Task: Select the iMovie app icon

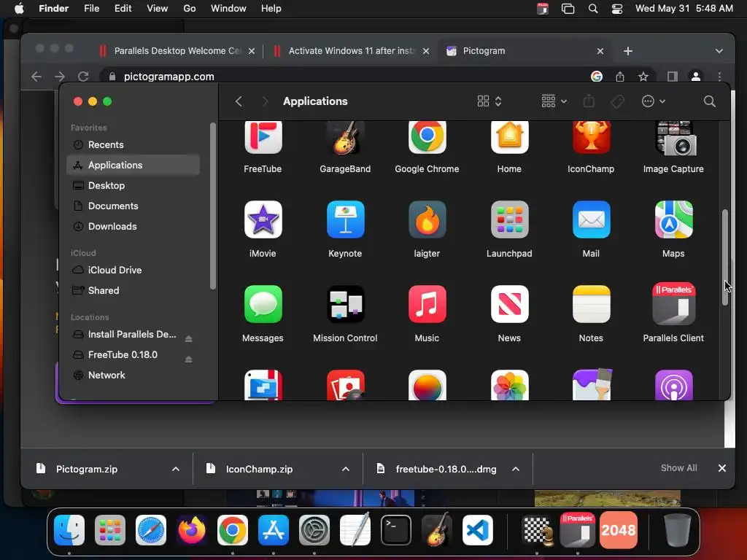Action: (x=263, y=219)
